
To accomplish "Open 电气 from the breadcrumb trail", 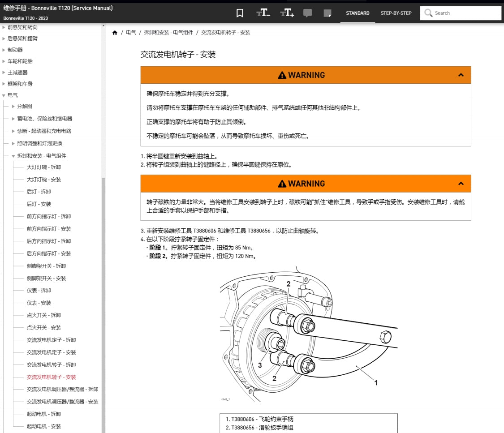I will 130,32.
